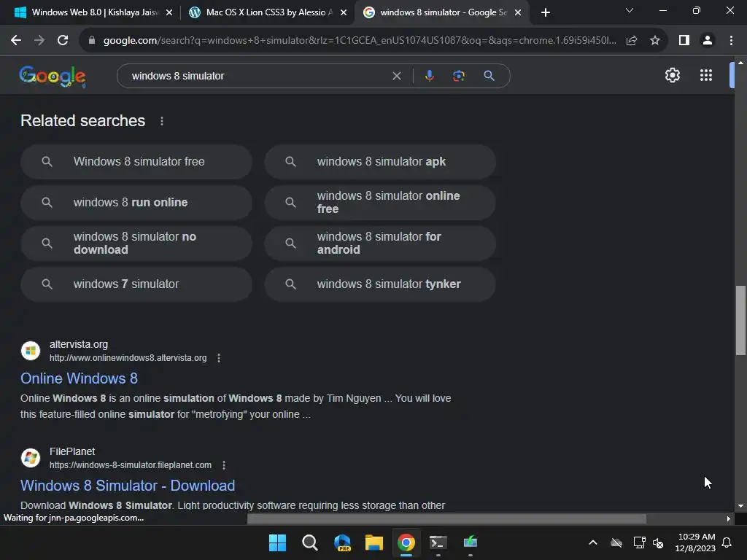Viewport: 747px width, 560px height.
Task: Show hidden system tray icons
Action: 593,542
